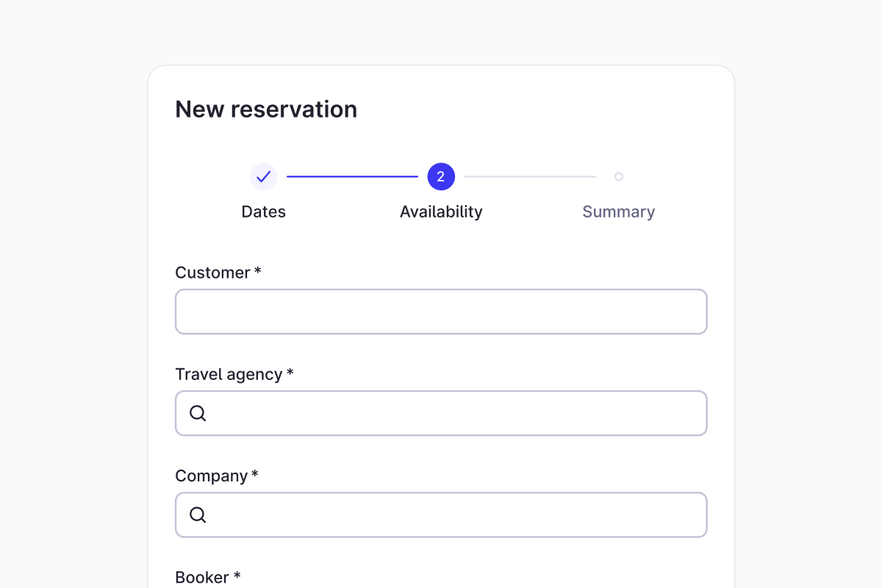Click the Company field label
The width and height of the screenshot is (882, 588).
[x=211, y=476]
